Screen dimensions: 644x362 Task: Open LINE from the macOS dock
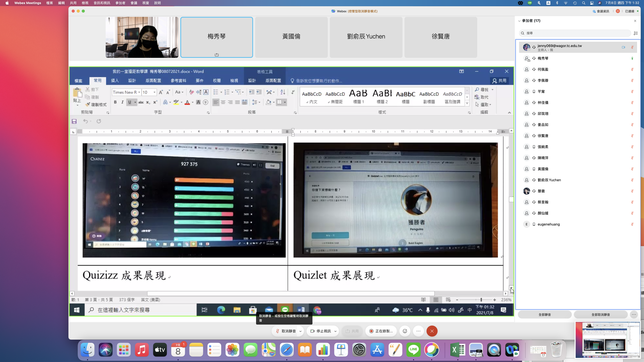413,349
